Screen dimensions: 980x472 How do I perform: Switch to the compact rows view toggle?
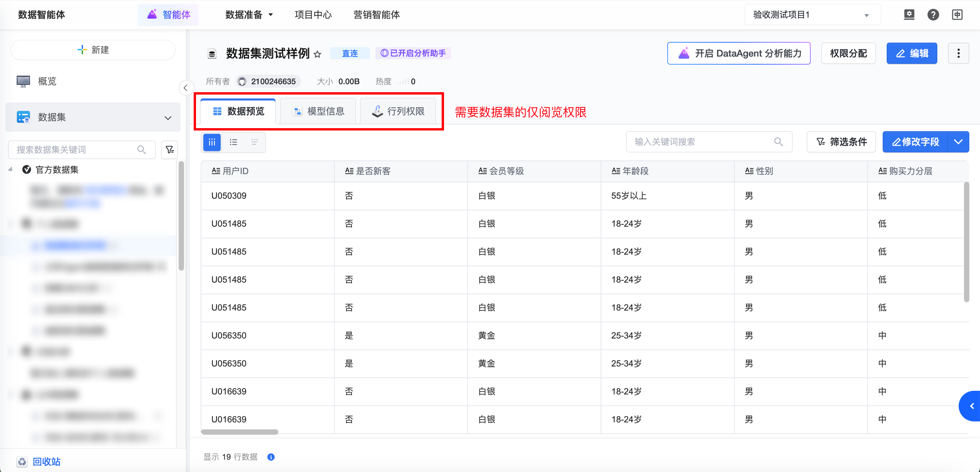255,142
